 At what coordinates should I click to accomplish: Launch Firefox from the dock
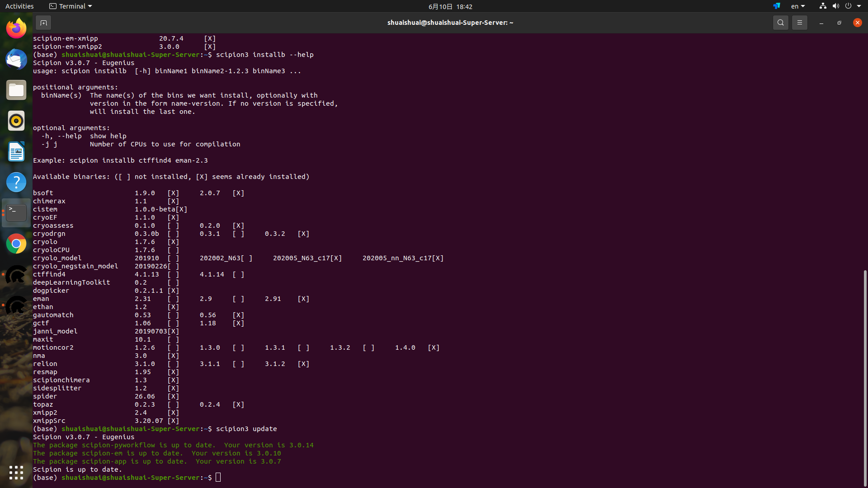(x=16, y=28)
